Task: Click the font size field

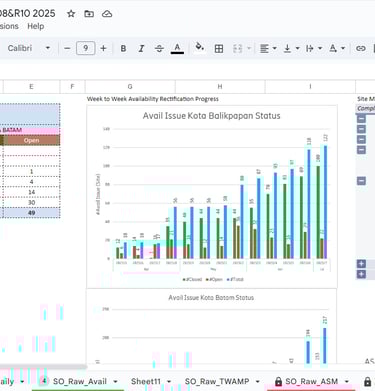Action: (86, 48)
